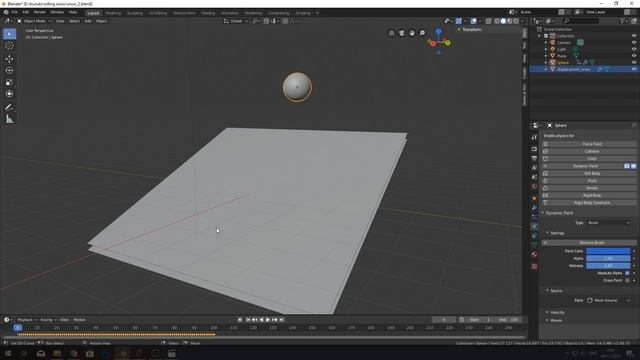
Task: Hide displacement_snow object via eye
Action: [634, 69]
